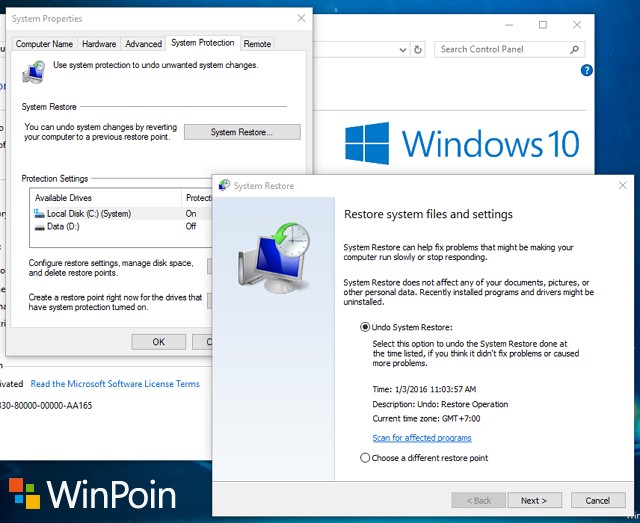Open the Remote tab
This screenshot has height=523, width=640.
click(257, 44)
